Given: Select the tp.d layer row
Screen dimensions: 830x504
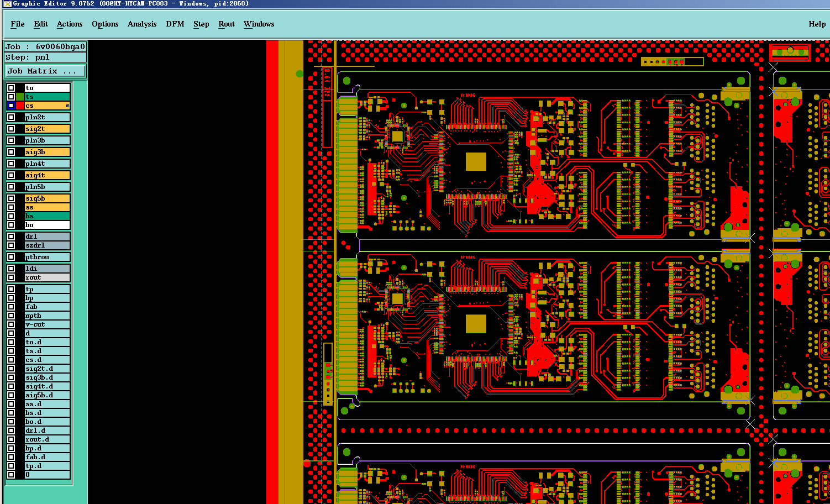Looking at the screenshot, I should (x=47, y=466).
